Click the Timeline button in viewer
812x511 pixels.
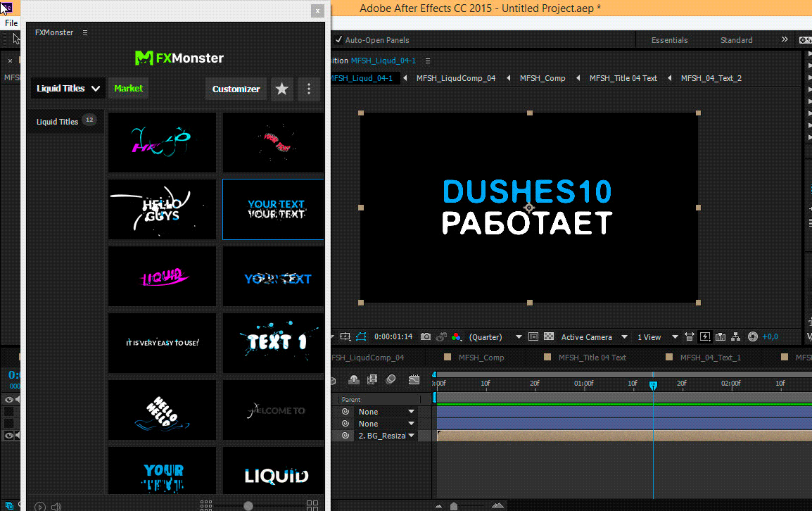(x=721, y=337)
